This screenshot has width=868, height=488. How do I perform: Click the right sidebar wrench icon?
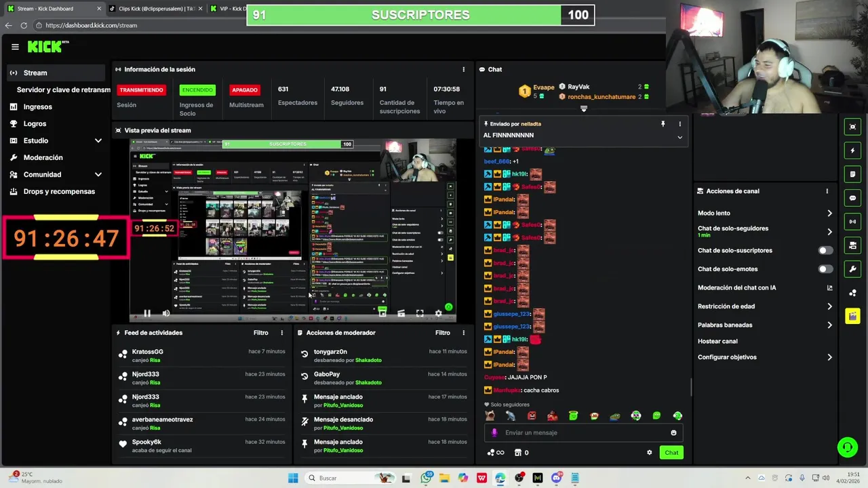click(x=853, y=269)
